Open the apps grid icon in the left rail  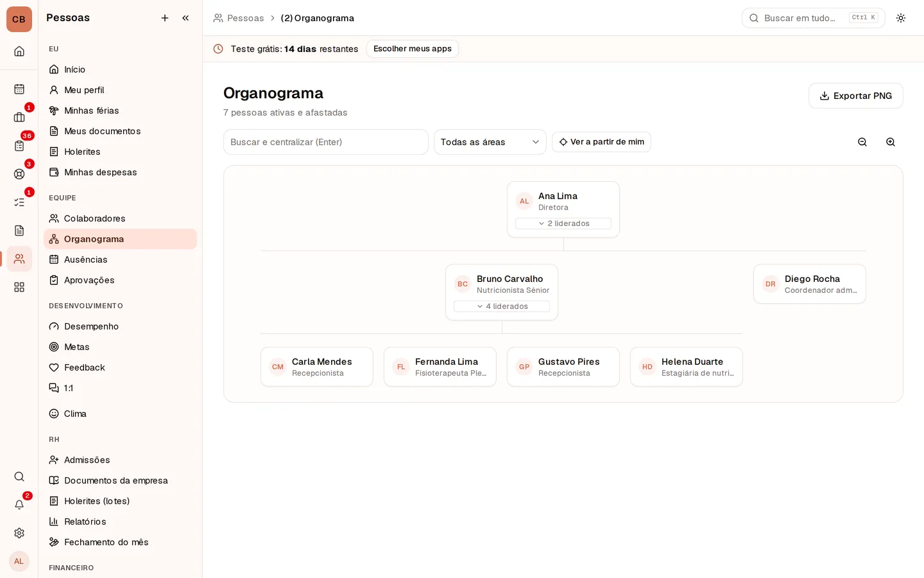click(x=19, y=287)
